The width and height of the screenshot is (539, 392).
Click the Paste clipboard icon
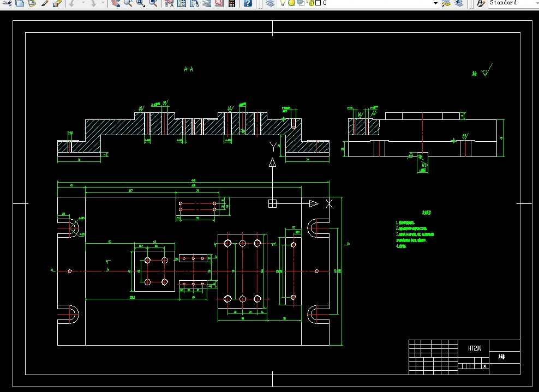click(32, 3)
